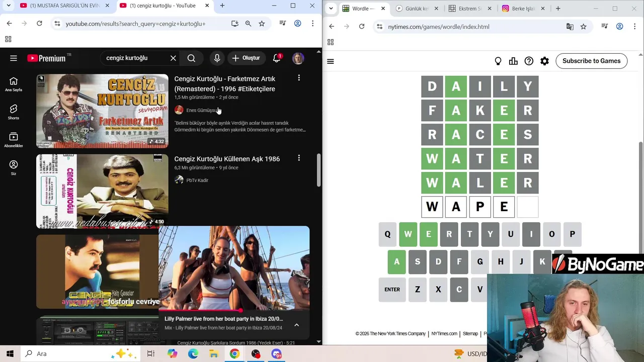Bookmark the Wordle page with star icon
This screenshot has height=362, width=644.
click(x=584, y=27)
